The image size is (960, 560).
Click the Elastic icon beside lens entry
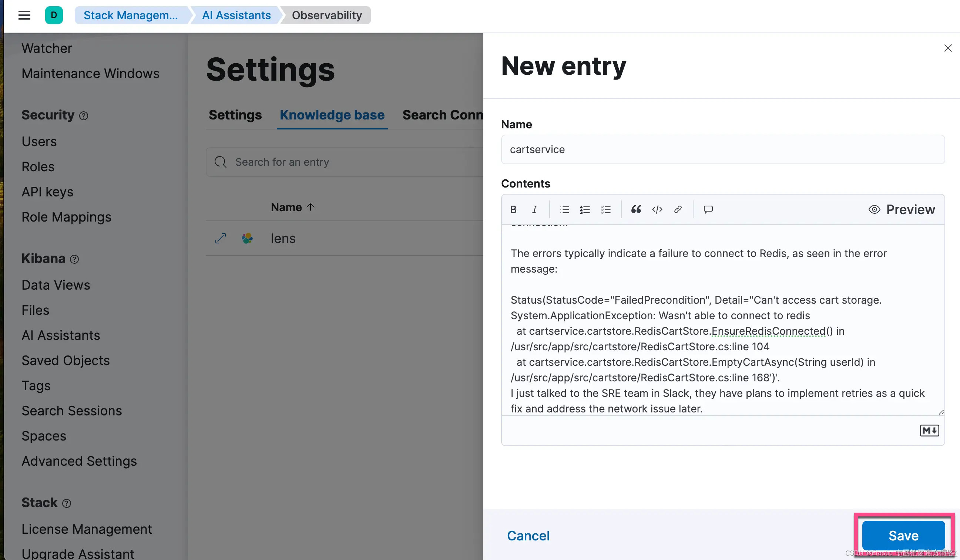coord(247,238)
